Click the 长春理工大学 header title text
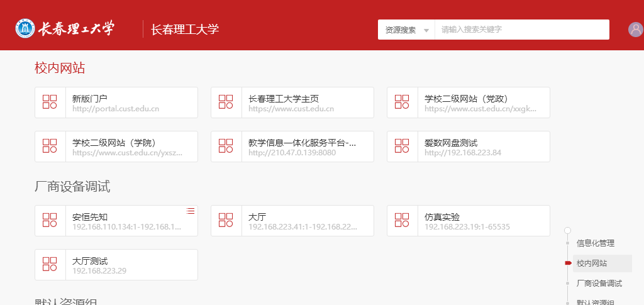 click(x=185, y=30)
